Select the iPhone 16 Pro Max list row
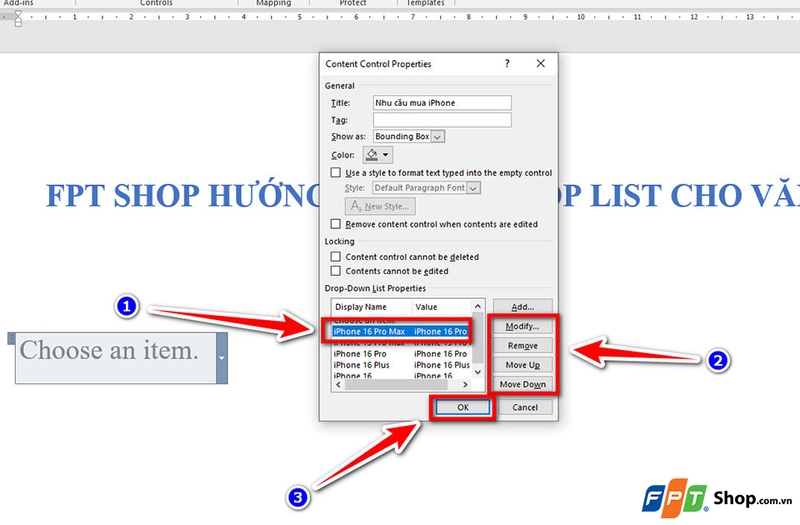The width and height of the screenshot is (800, 525). [x=400, y=332]
